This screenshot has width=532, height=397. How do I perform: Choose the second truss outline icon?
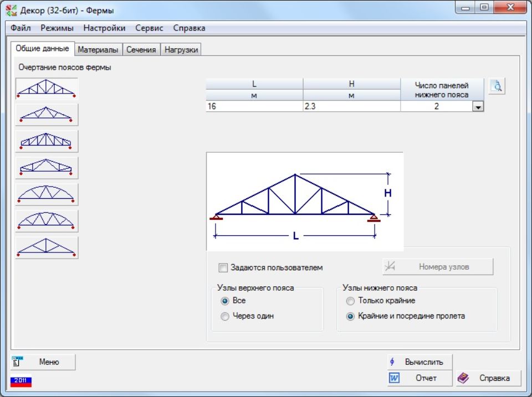coord(47,115)
